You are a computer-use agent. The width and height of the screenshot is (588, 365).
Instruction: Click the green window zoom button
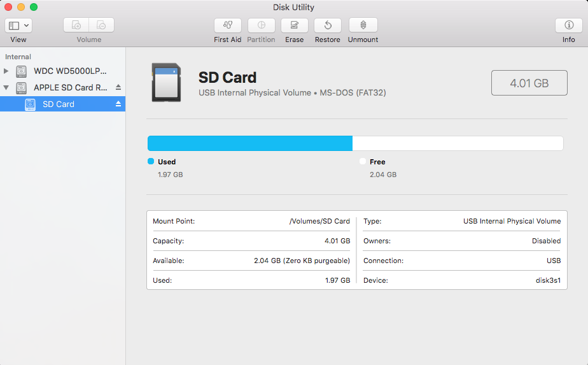34,7
